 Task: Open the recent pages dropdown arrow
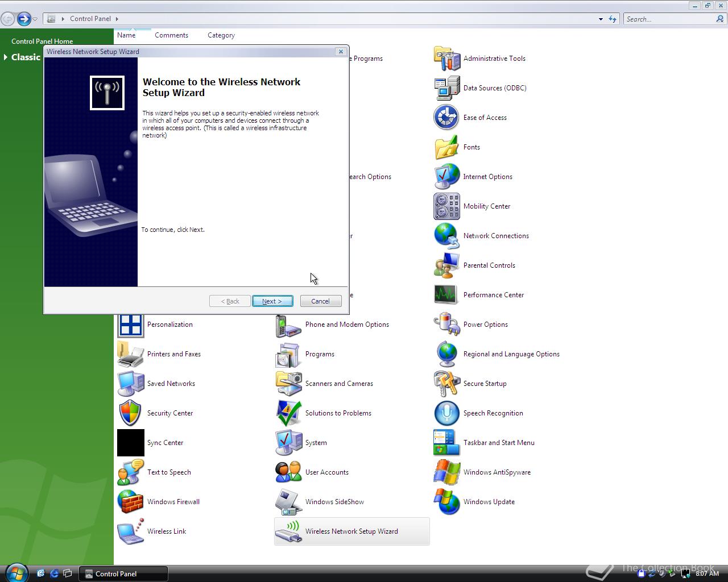pyautogui.click(x=35, y=19)
